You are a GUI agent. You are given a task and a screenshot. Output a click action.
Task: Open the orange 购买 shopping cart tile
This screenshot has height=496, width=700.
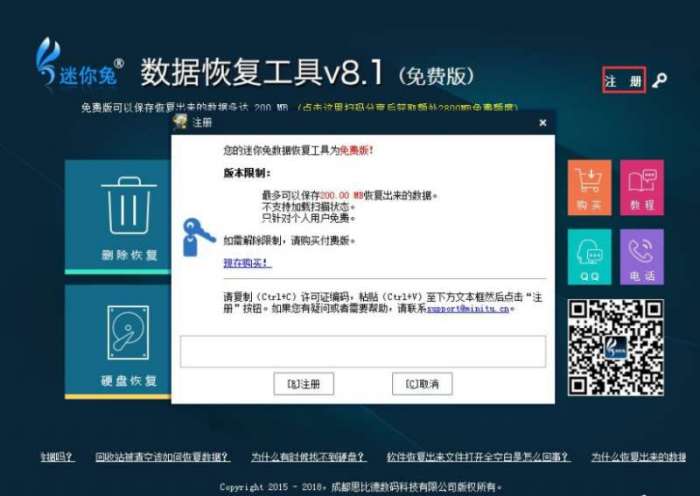(589, 188)
